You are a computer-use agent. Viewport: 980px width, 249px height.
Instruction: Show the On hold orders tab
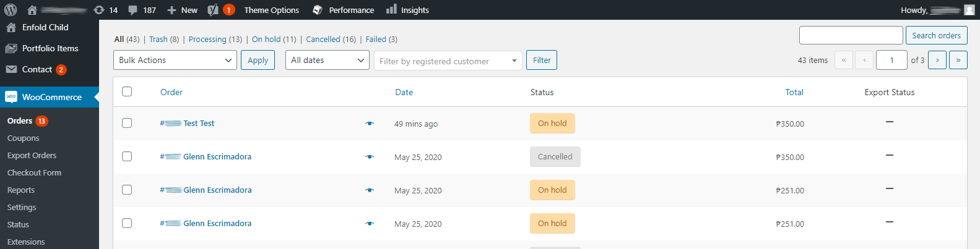point(266,39)
